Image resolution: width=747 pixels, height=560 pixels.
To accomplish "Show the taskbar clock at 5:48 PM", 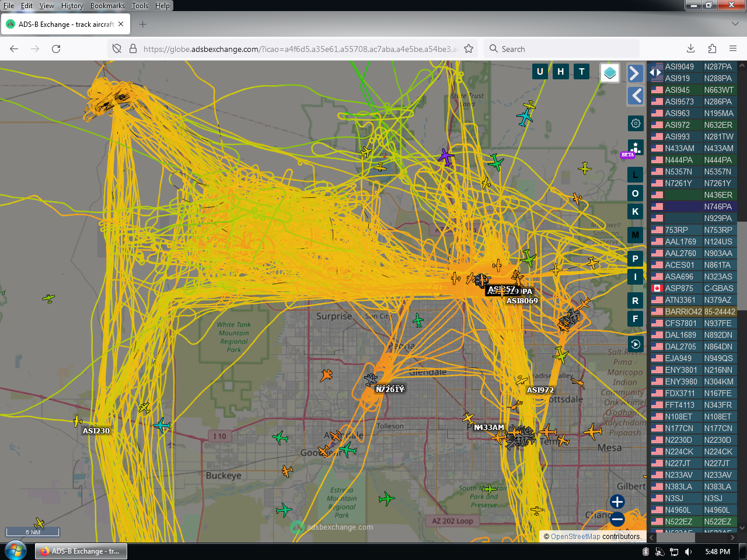I will (x=717, y=551).
